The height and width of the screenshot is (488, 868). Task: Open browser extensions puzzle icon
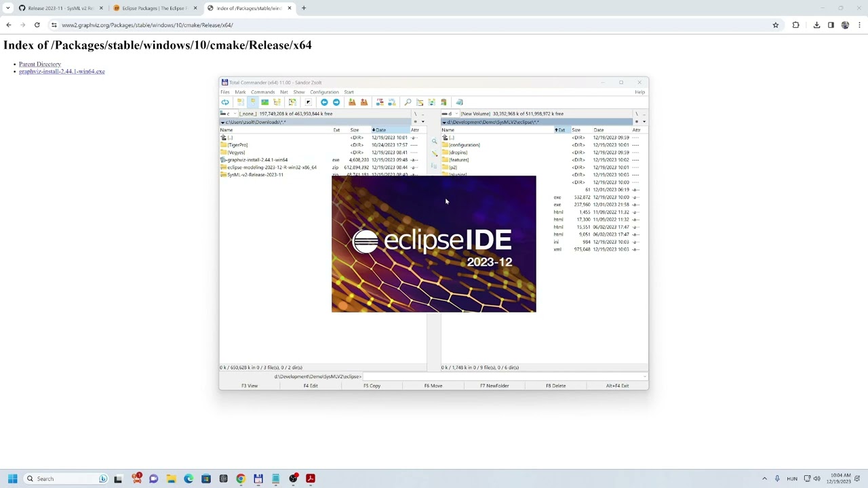[x=796, y=25]
